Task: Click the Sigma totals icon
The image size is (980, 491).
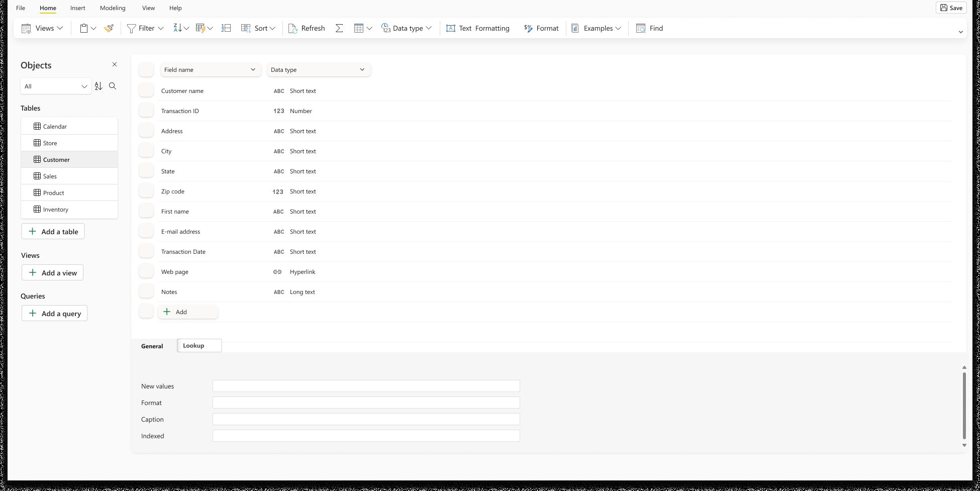Action: [x=339, y=28]
